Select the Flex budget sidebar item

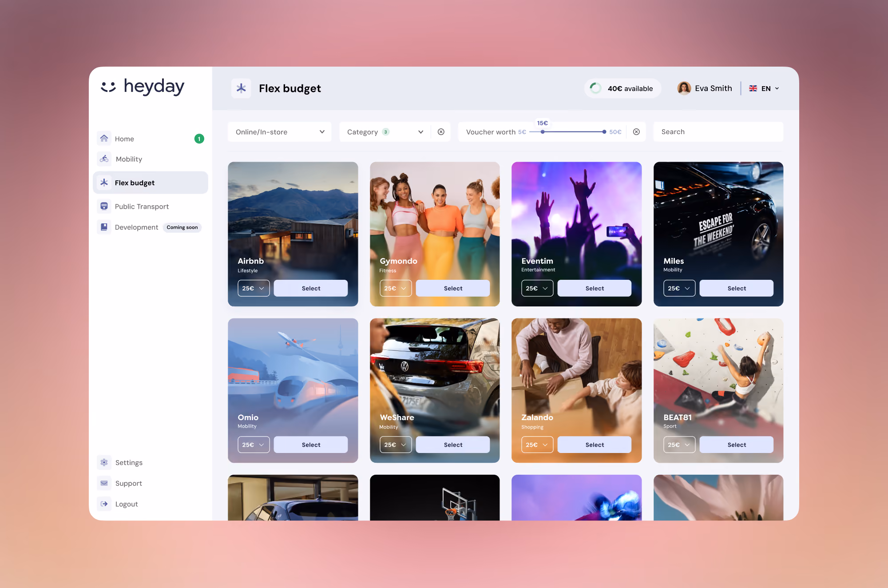[x=151, y=183]
